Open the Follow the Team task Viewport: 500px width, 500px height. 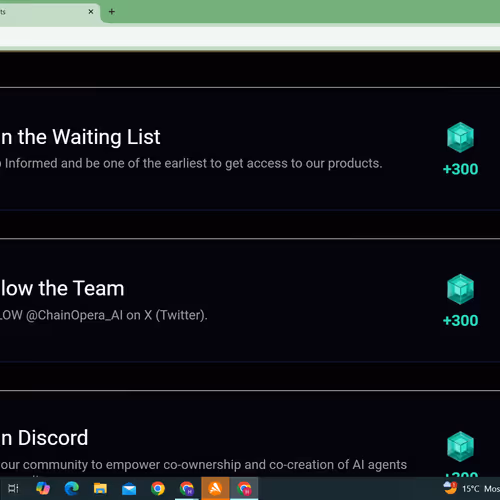[62, 288]
